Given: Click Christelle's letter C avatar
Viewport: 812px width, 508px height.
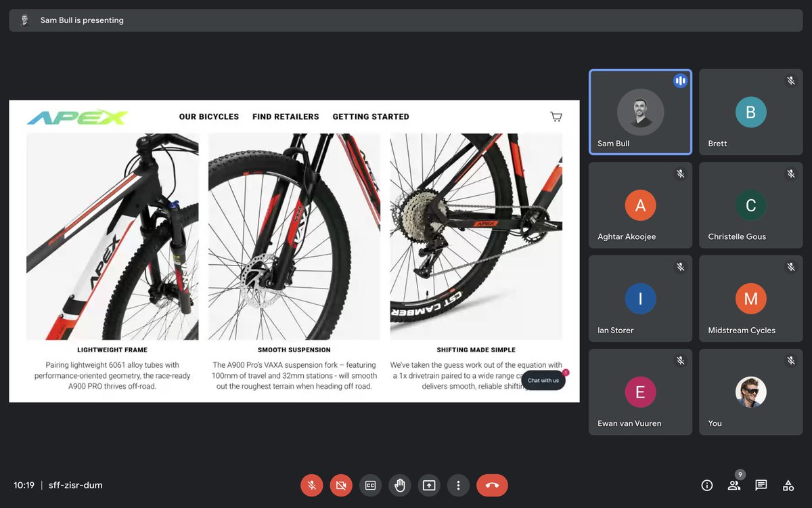Looking at the screenshot, I should pyautogui.click(x=750, y=205).
